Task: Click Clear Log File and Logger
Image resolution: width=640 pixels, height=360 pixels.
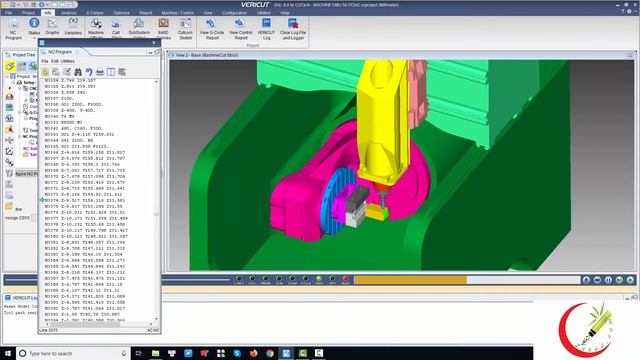Action: coord(293,29)
